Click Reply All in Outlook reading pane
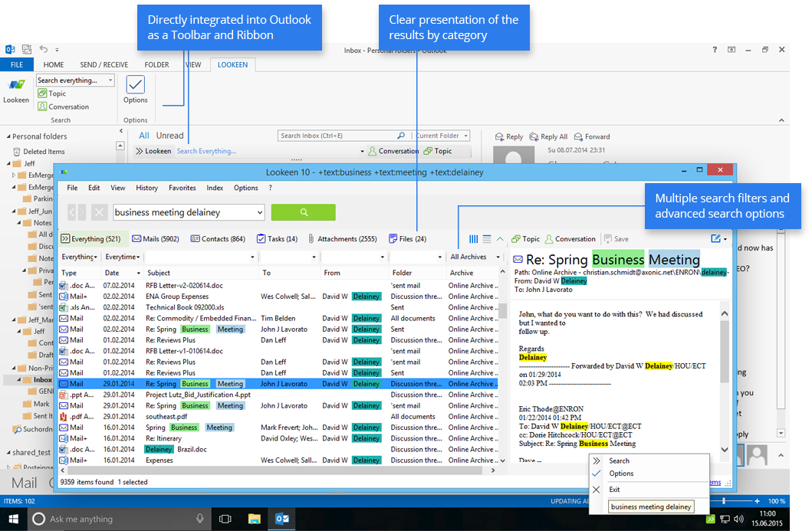The height and width of the screenshot is (531, 812). 547,136
